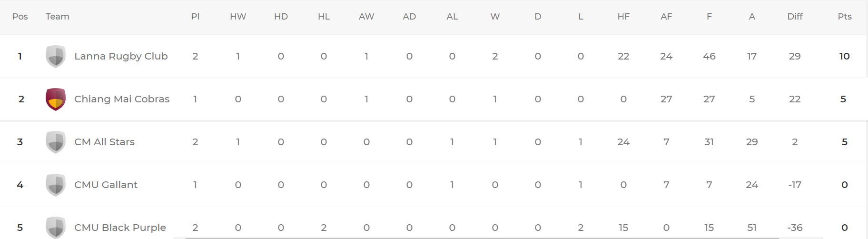Click the Lanna Rugby Club shield logo
The image size is (868, 239).
tap(56, 56)
